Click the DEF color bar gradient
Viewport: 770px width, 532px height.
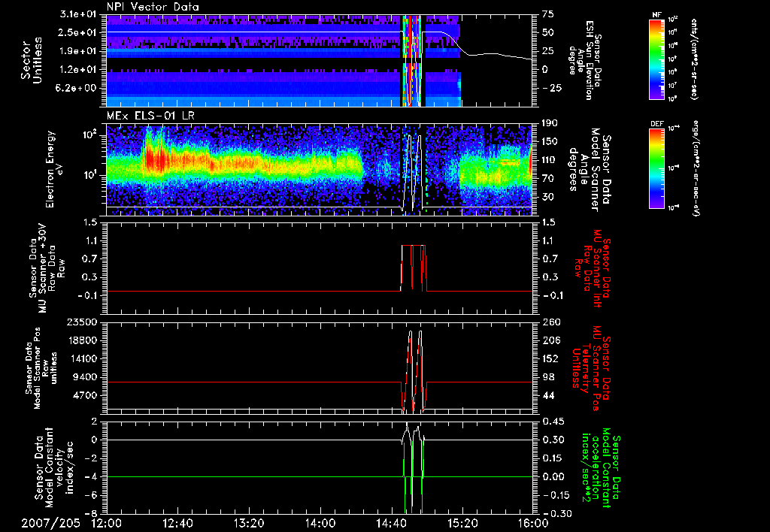click(x=656, y=168)
